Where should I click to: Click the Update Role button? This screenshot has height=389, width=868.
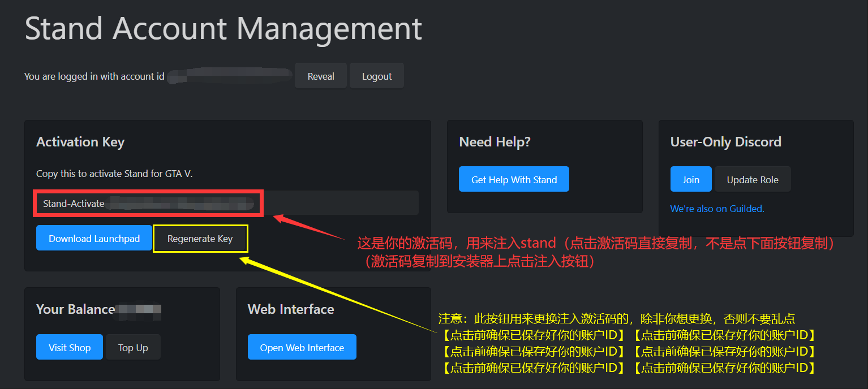coord(752,180)
